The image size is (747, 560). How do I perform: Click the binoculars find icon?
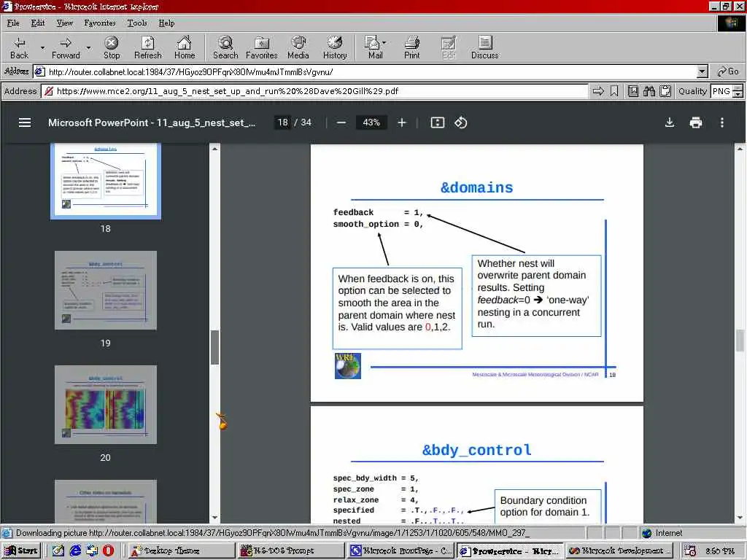point(649,91)
